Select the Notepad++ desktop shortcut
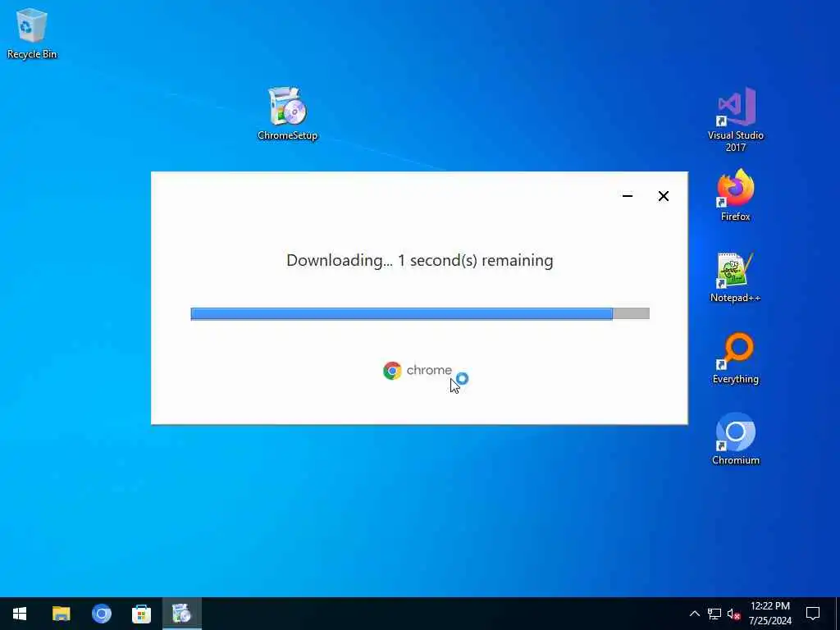 pyautogui.click(x=736, y=277)
